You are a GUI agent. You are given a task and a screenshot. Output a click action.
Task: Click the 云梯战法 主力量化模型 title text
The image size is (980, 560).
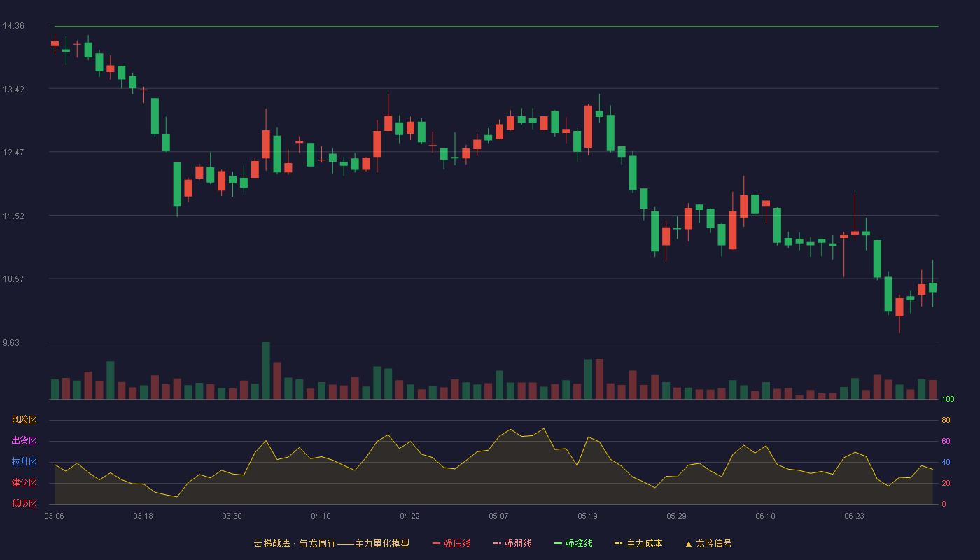[x=331, y=543]
